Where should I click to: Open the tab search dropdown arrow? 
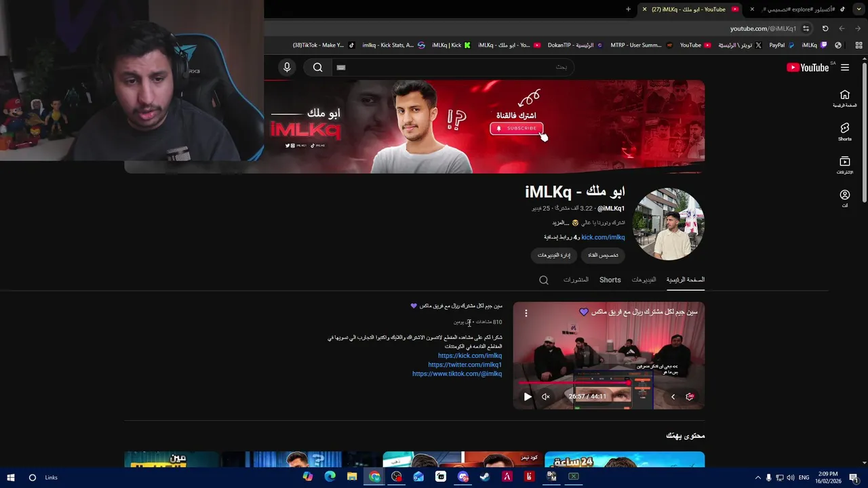tap(860, 9)
